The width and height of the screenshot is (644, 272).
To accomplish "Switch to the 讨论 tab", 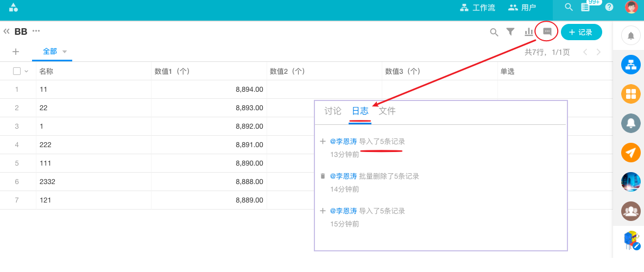I will [333, 111].
